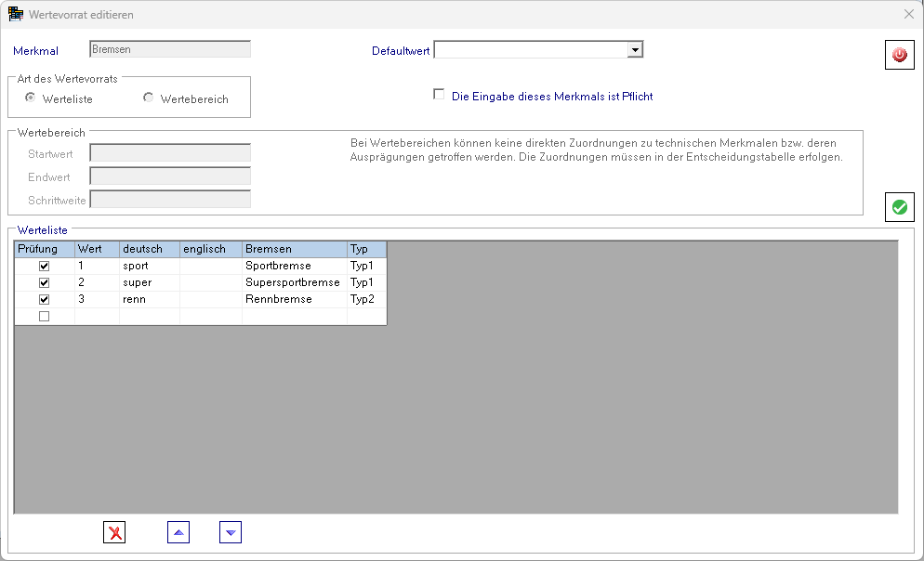The image size is (924, 561).
Task: Click the Bremsen column header
Action: click(294, 249)
